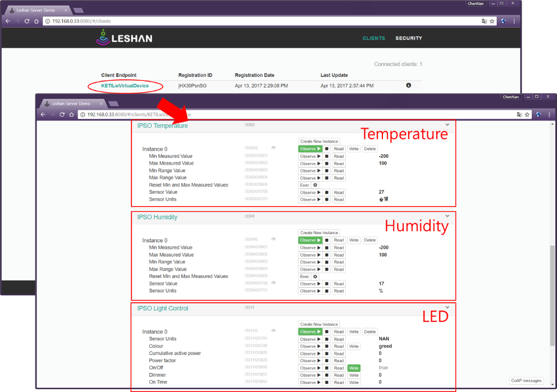Viewport: 557px width, 392px height.
Task: Click the ChenNan profile button in front window
Action: 510,97
